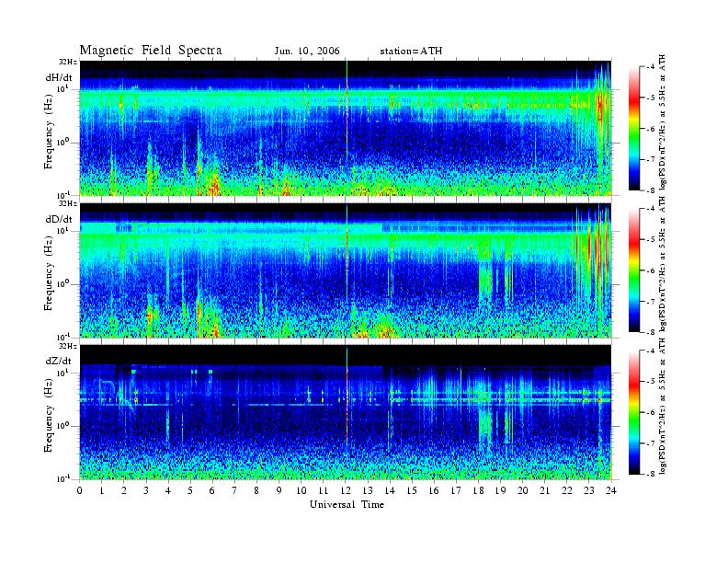Click the hour "12" tick on time axis
This screenshot has width=728, height=563.
tap(346, 490)
